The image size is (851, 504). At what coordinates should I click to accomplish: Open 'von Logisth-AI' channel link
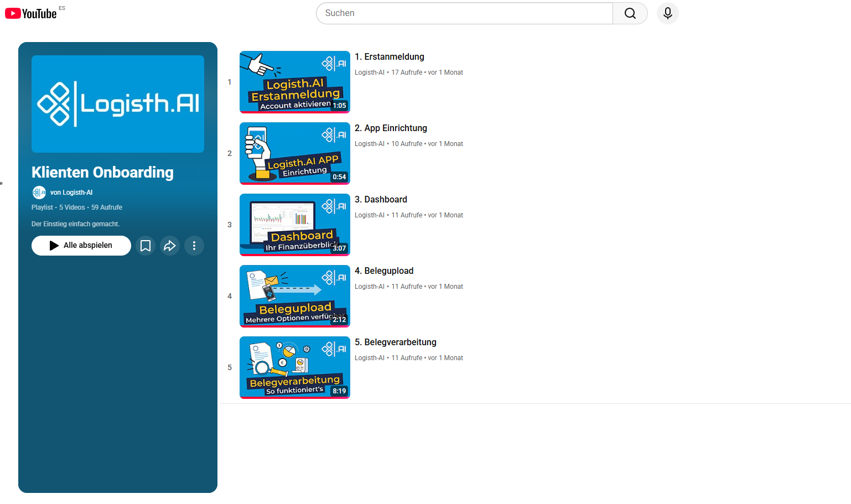[71, 193]
